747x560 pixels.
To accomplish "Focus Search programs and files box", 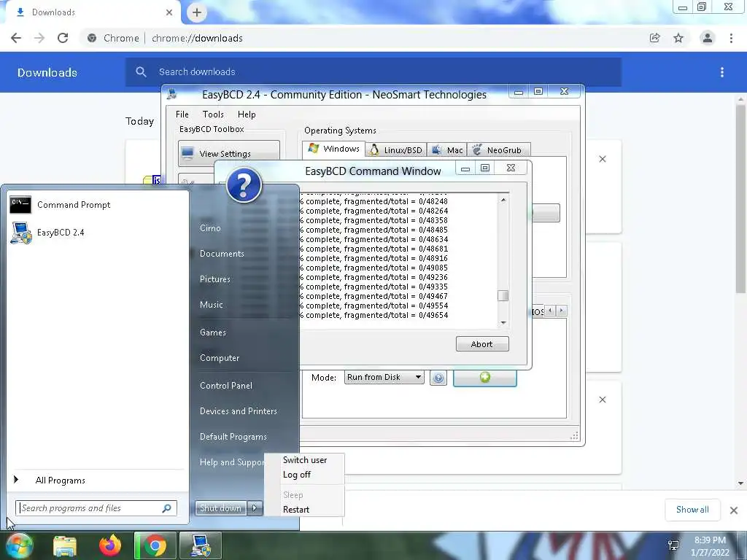I will (x=96, y=508).
